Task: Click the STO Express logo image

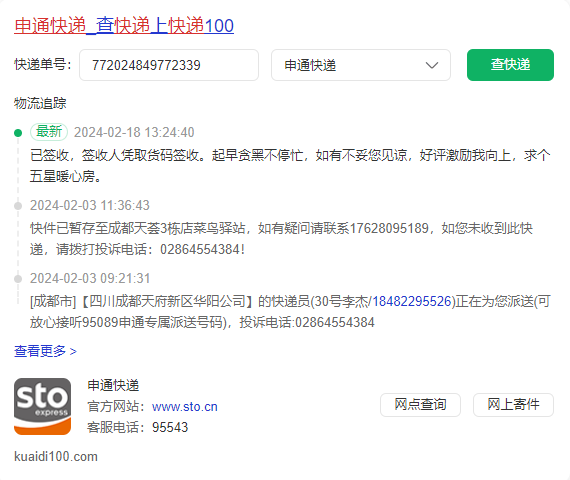Action: [43, 406]
